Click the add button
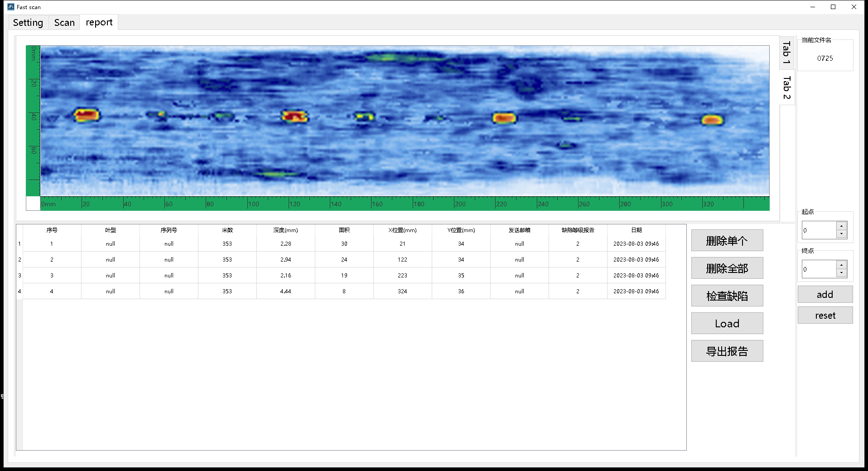This screenshot has width=868, height=471. [x=825, y=295]
